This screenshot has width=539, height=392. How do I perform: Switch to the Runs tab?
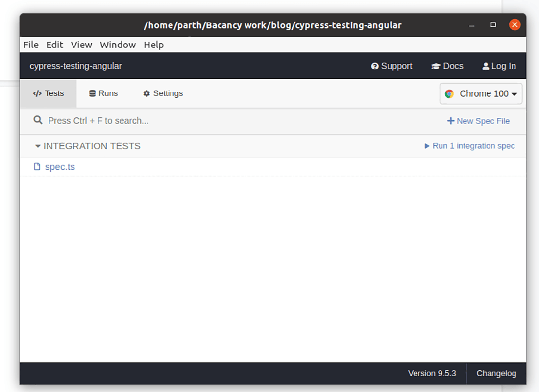pyautogui.click(x=103, y=93)
